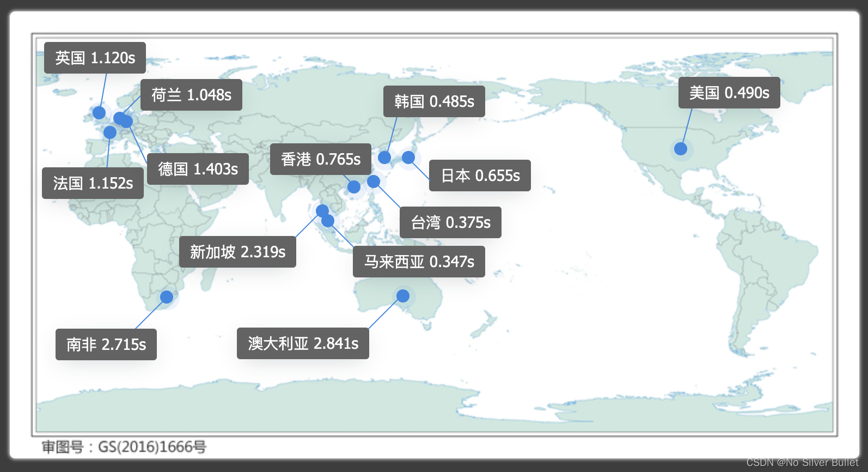Screen dimensions: 868x472
Task: Select the 新加坡 2.319s label
Action: point(237,252)
